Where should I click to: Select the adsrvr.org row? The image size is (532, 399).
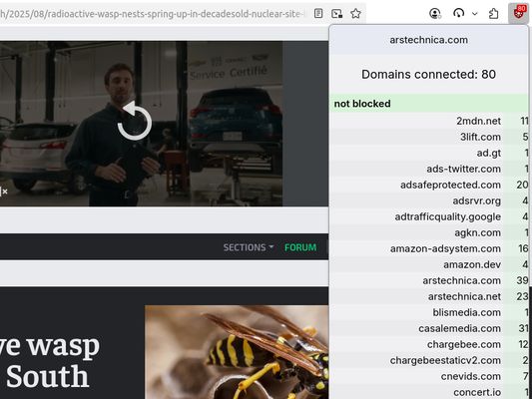pyautogui.click(x=428, y=200)
